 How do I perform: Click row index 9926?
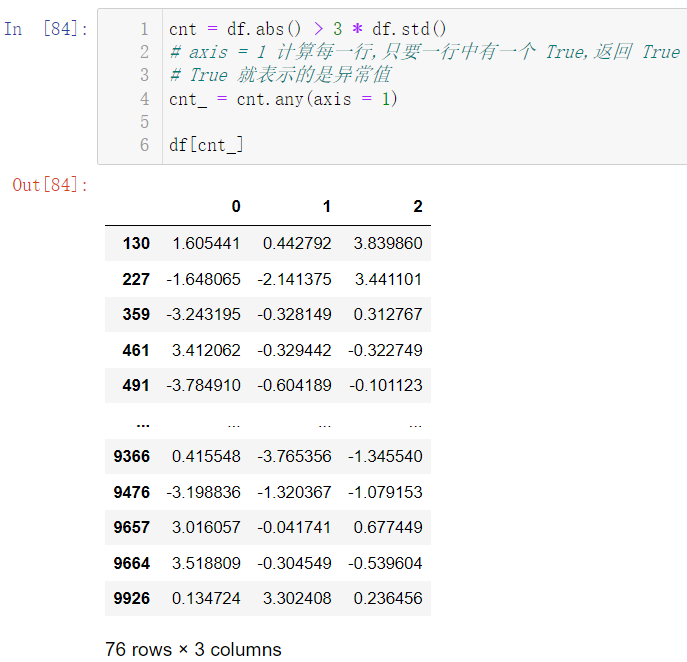click(x=132, y=598)
